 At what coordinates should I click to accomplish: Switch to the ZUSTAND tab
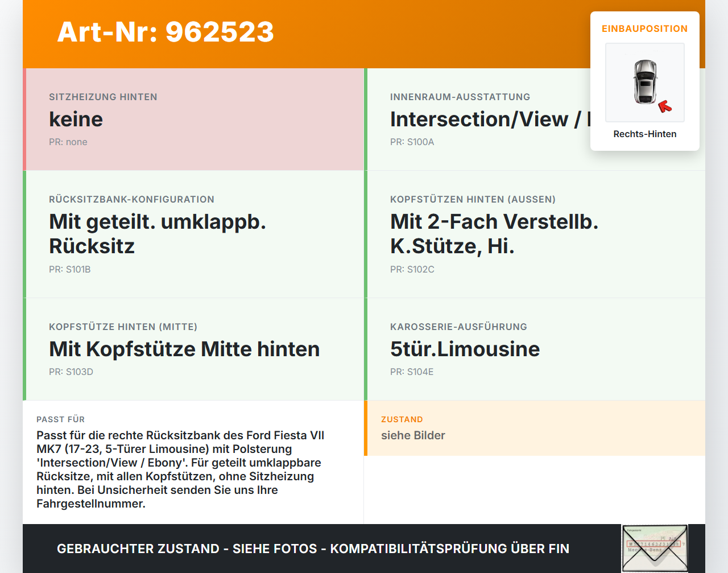tap(402, 419)
